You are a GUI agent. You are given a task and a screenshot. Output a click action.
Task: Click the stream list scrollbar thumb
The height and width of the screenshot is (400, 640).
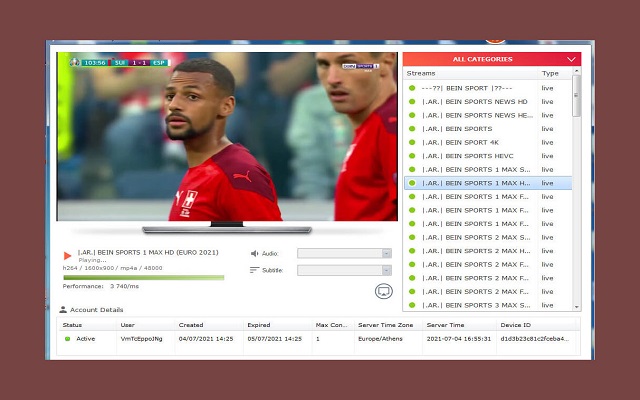coord(576,96)
